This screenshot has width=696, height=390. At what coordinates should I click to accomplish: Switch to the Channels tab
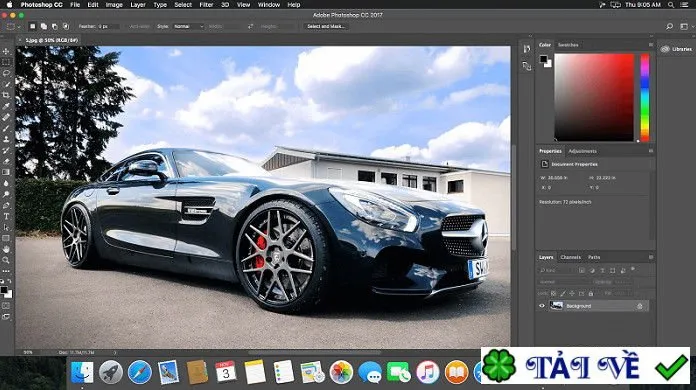point(570,257)
